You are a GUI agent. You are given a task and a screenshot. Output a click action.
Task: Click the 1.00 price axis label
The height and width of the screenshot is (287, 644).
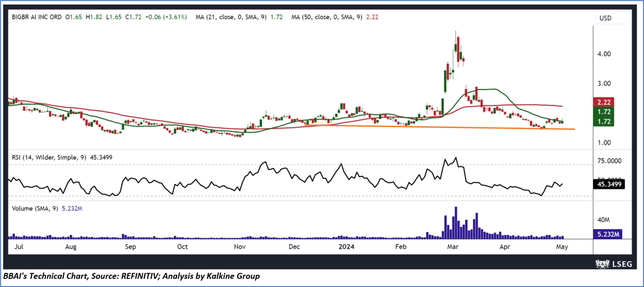[x=603, y=143]
